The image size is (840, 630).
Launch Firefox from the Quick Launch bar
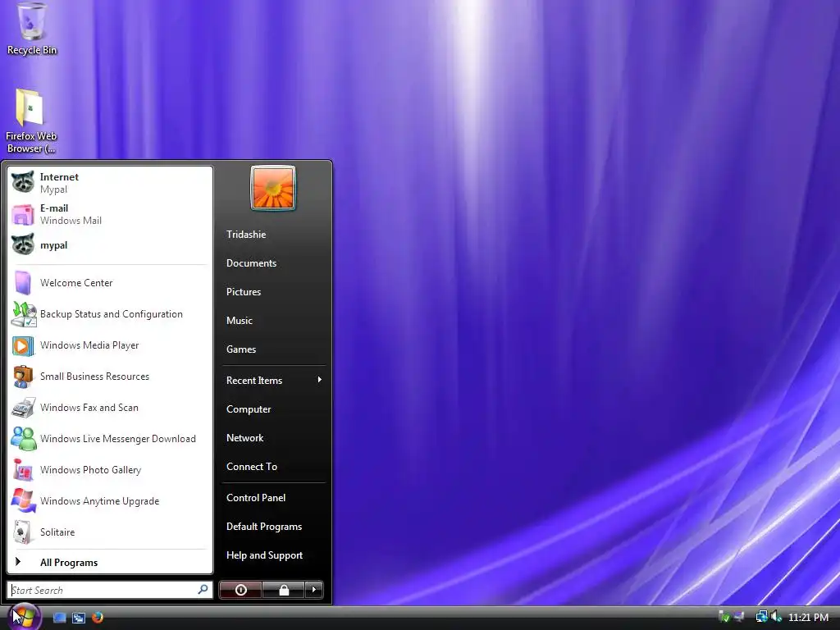coord(98,618)
